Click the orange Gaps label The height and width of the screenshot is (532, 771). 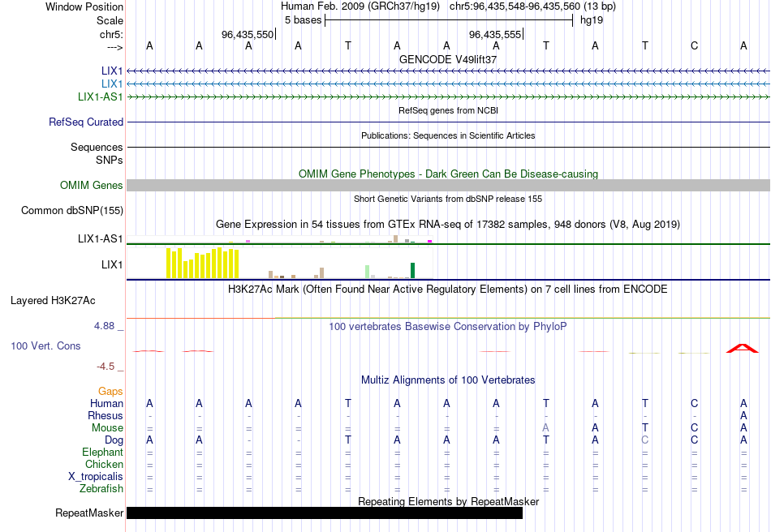coord(110,392)
